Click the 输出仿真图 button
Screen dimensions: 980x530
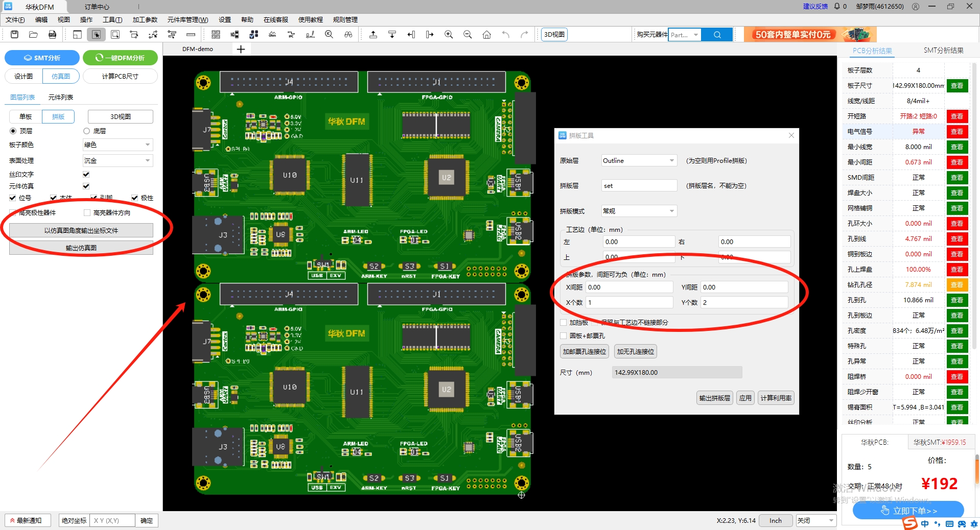81,248
